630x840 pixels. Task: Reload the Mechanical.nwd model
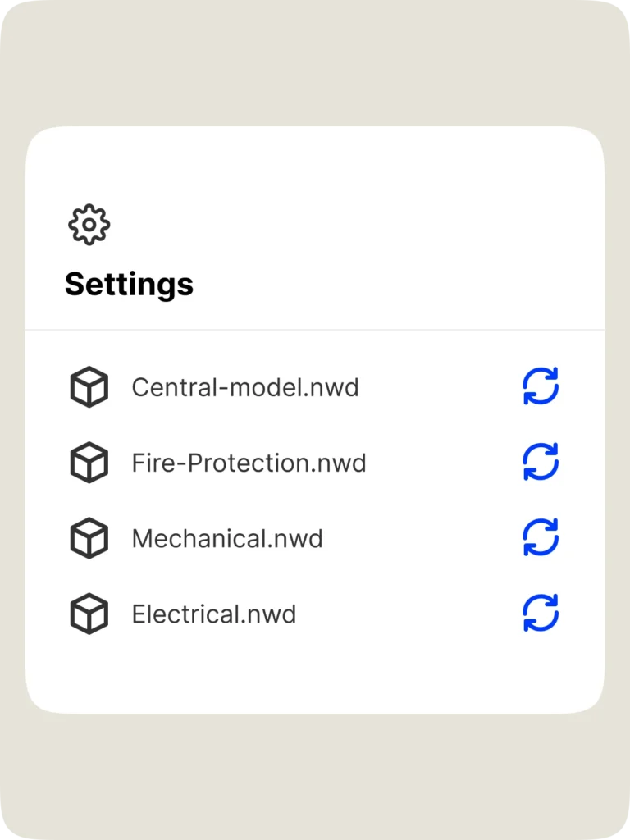coord(541,538)
